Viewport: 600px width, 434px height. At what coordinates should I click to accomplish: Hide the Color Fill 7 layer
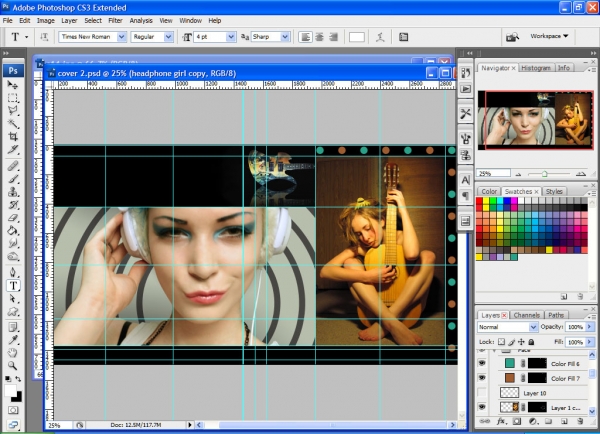(x=482, y=378)
